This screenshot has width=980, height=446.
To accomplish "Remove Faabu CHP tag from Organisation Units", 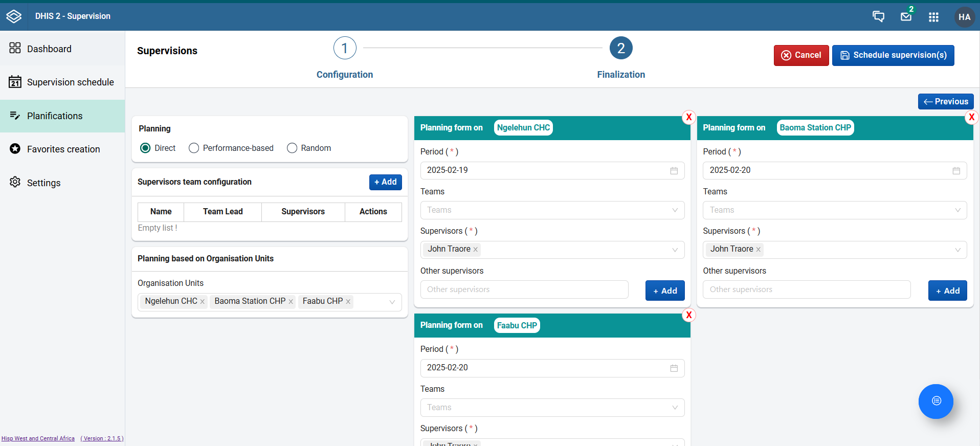I will 348,302.
